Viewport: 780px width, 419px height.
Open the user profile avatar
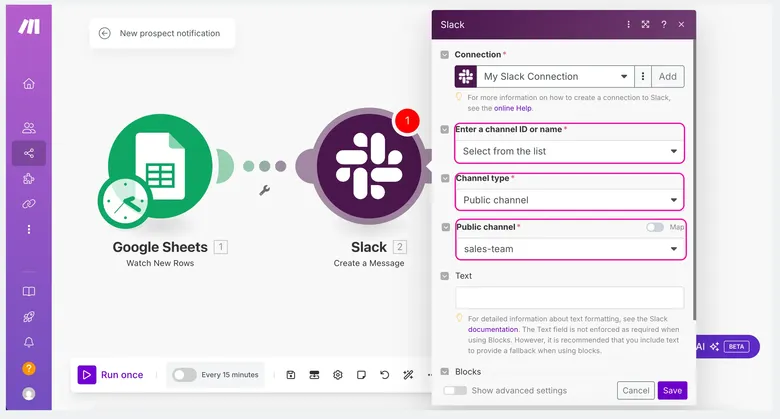point(29,394)
